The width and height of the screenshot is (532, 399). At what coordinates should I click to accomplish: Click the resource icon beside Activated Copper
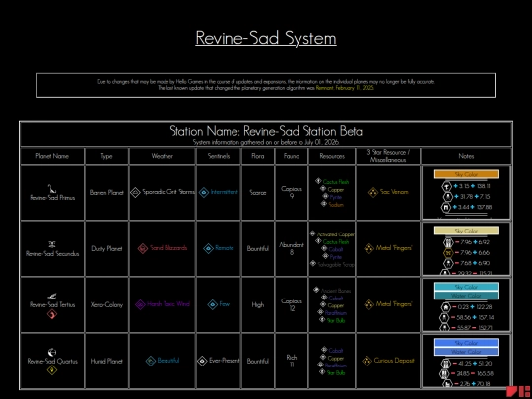tap(313, 233)
